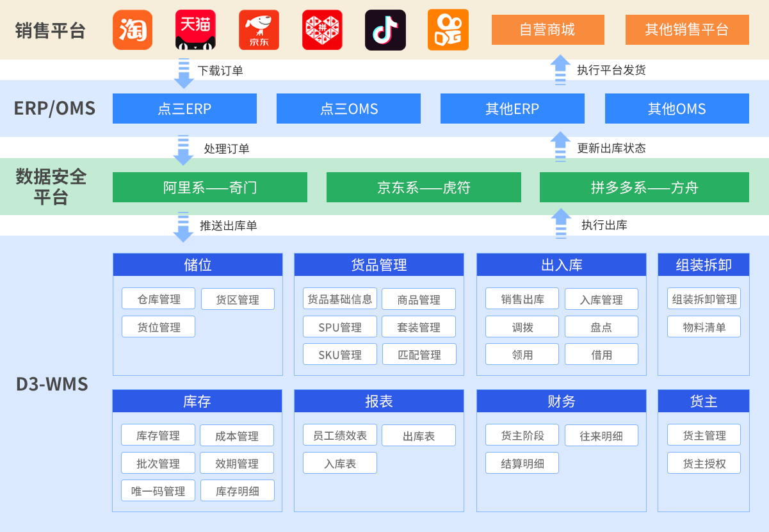Click 组装拆卸管理 item
Image resolution: width=769 pixels, height=532 pixels.
pyautogui.click(x=704, y=299)
